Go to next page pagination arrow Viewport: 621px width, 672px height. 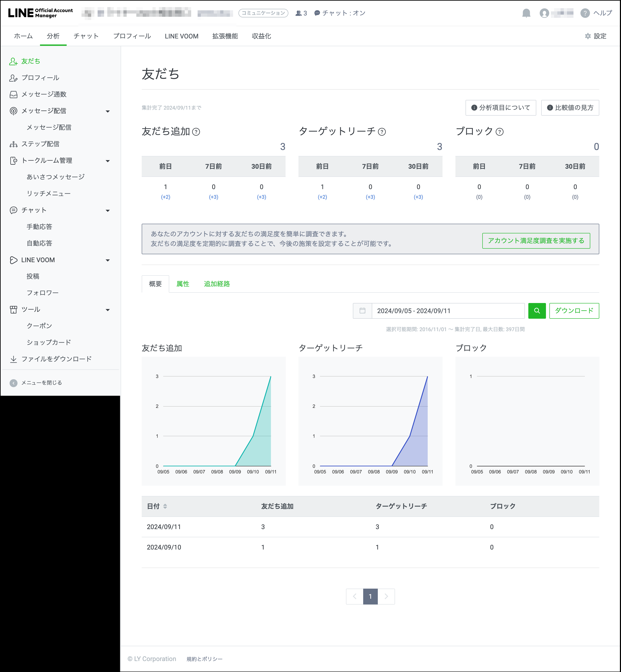386,596
